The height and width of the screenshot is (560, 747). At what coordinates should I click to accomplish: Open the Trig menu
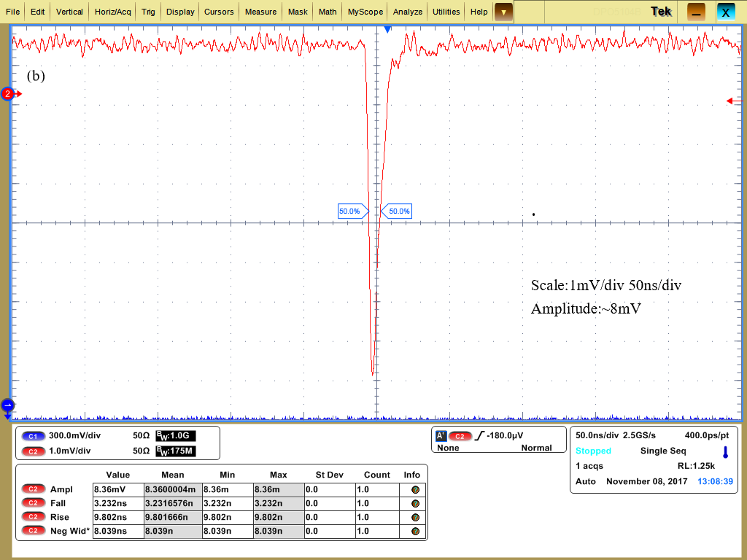click(148, 12)
